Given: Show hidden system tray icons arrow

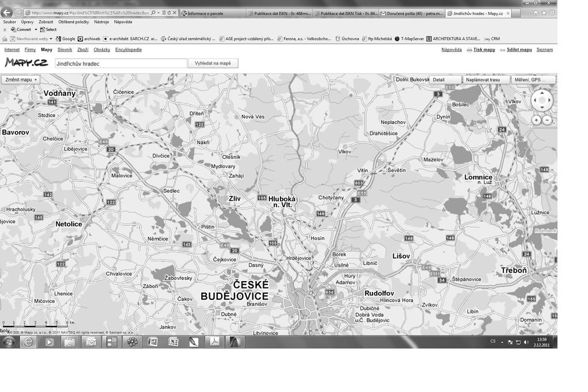Looking at the screenshot, I should [502, 342].
